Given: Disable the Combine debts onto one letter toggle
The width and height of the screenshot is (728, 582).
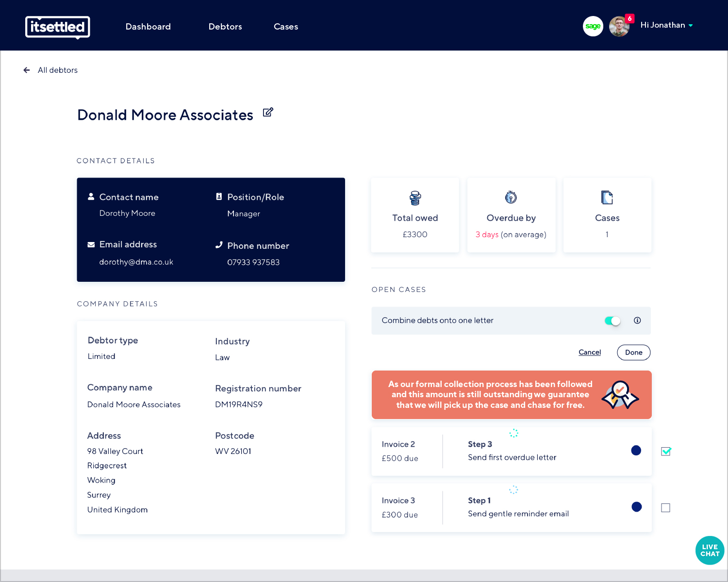Looking at the screenshot, I should (x=612, y=321).
